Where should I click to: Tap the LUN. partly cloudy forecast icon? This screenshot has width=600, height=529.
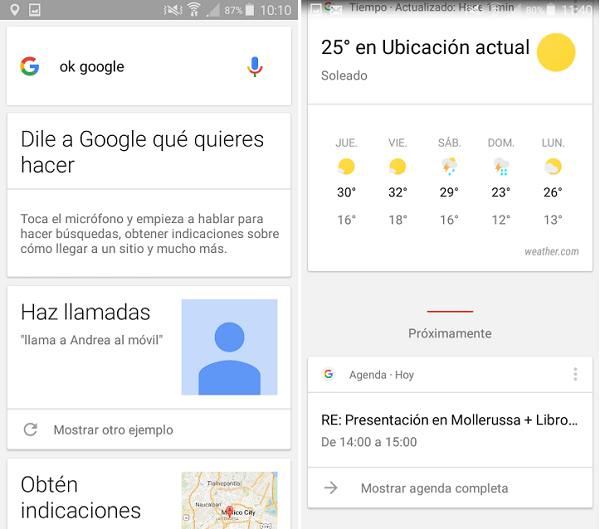pyautogui.click(x=553, y=167)
